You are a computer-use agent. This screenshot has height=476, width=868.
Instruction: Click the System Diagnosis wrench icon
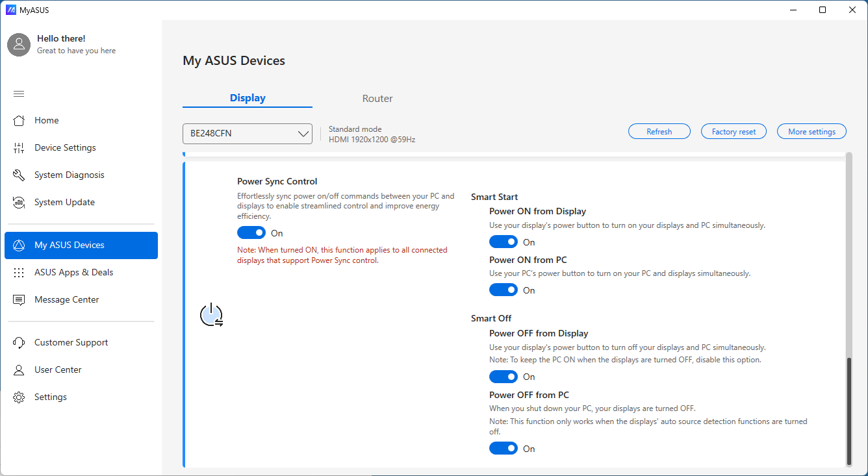pos(19,175)
